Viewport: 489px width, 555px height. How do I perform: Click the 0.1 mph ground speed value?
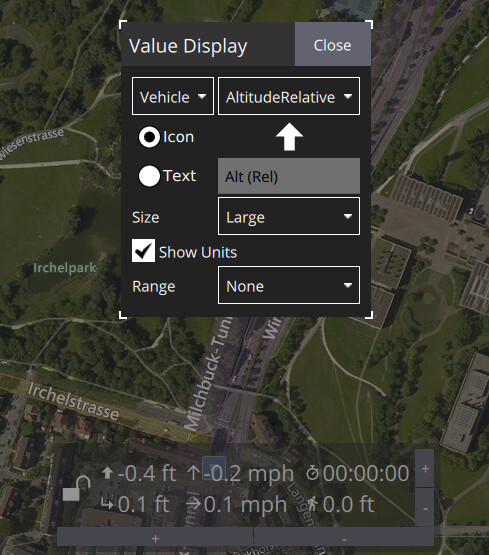[x=245, y=504]
